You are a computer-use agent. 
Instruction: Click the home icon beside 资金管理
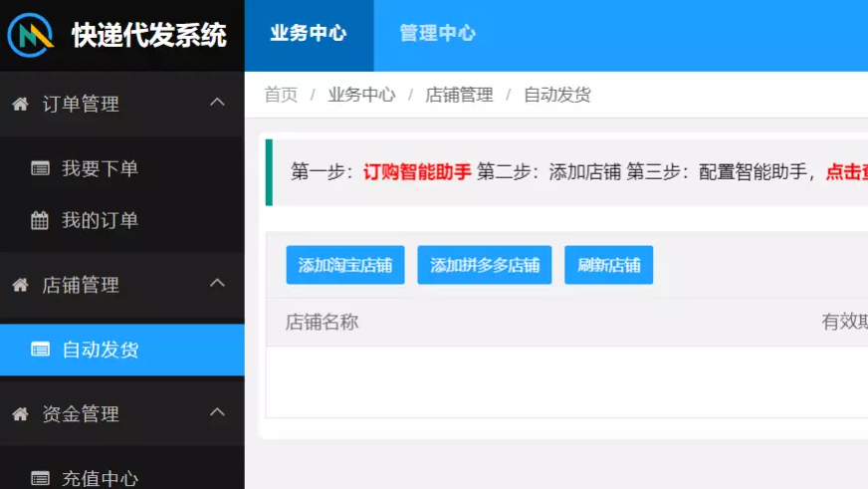[x=20, y=414]
